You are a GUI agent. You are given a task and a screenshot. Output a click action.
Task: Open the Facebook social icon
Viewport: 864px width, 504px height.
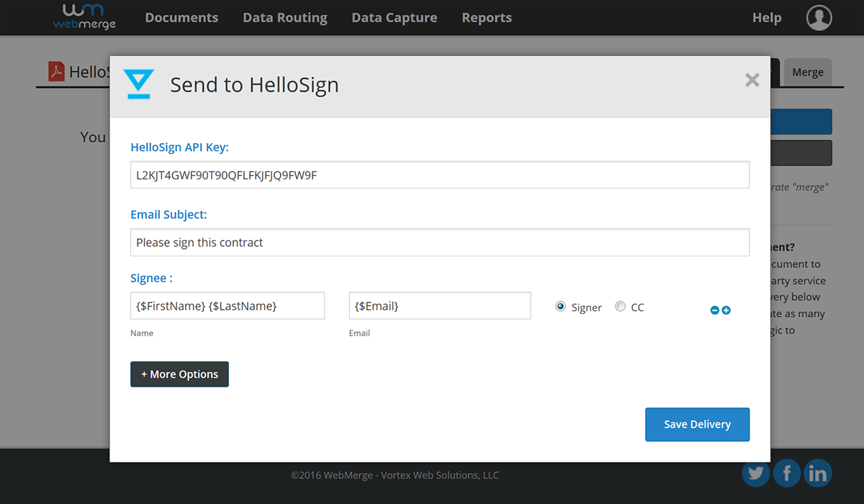click(x=787, y=473)
